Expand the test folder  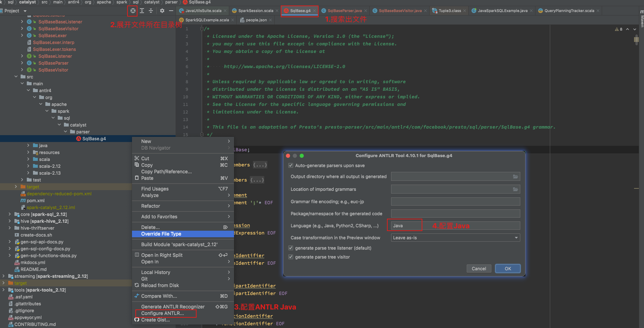point(22,180)
